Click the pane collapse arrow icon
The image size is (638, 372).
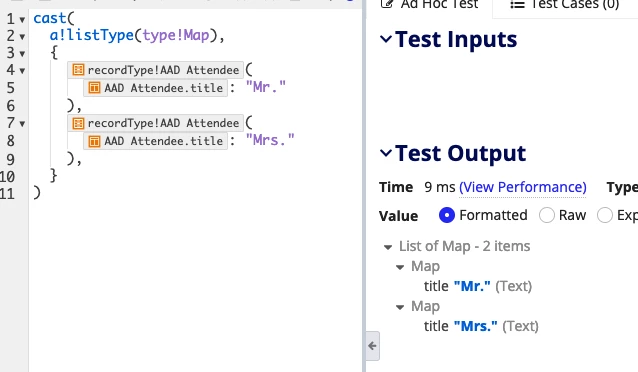pos(372,346)
